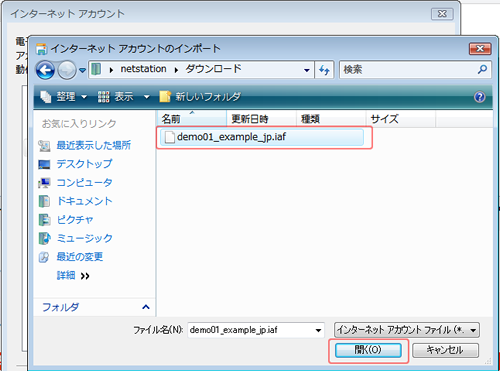Click the demo01_example_jp.iaf file icon
The height and width of the screenshot is (371, 500).
[x=170, y=137]
